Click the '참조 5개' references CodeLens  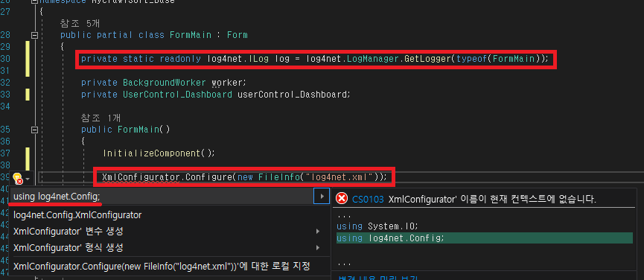(80, 24)
